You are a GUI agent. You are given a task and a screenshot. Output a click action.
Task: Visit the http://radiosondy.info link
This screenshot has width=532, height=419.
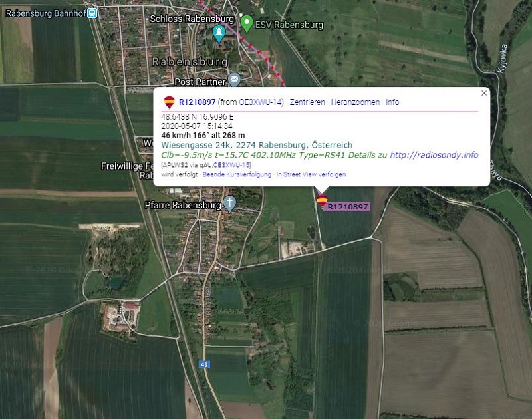tap(434, 155)
